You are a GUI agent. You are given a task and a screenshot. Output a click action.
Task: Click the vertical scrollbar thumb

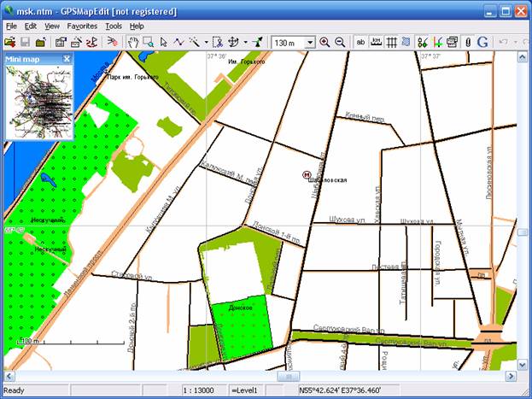[x=523, y=232]
